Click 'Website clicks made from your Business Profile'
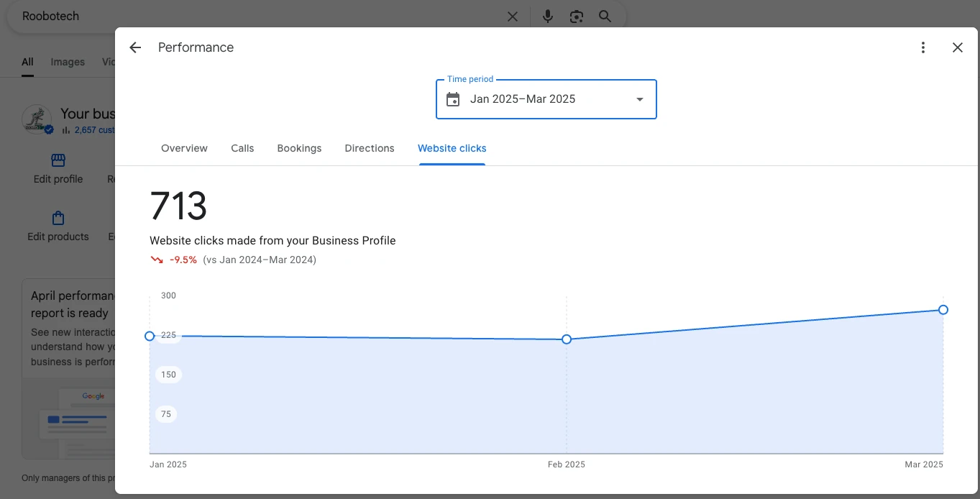 (273, 241)
